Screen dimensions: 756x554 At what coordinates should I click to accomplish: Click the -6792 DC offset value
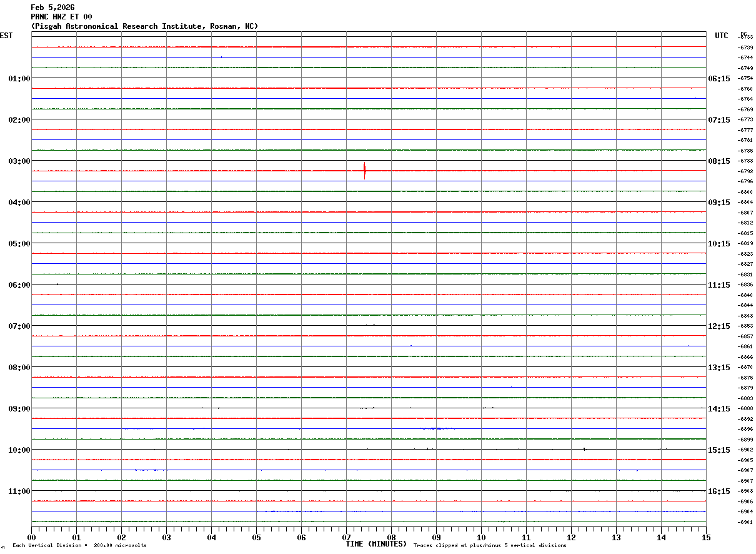pyautogui.click(x=745, y=171)
